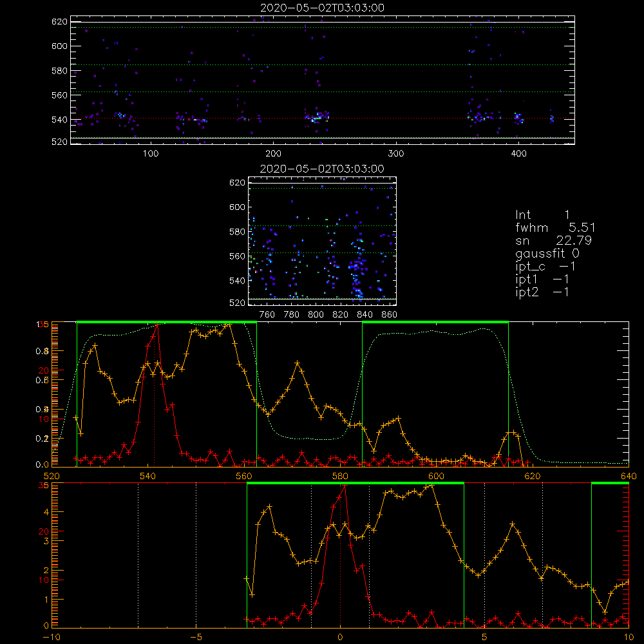This screenshot has height=644, width=644.
Task: Click y-axis label 540 on top image plot
Action: coord(59,120)
